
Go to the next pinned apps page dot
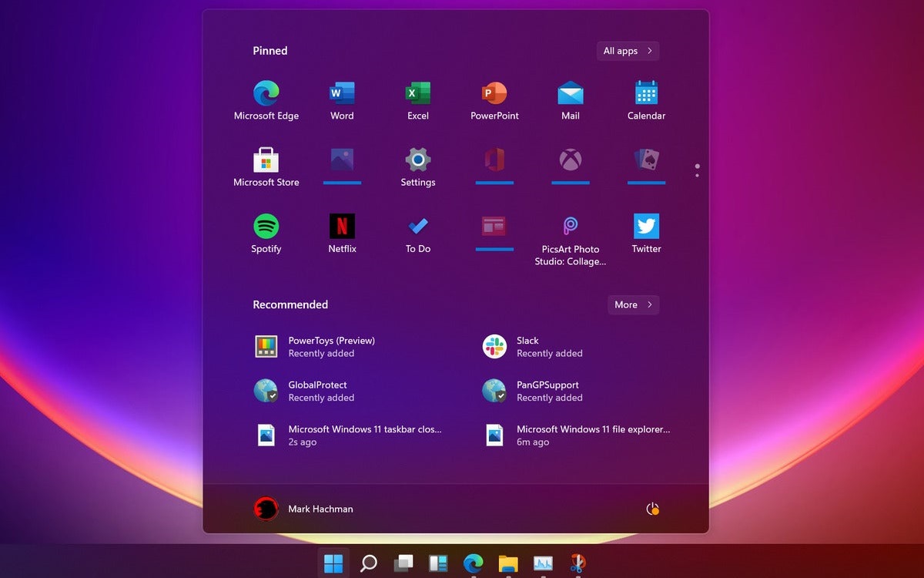(x=697, y=176)
